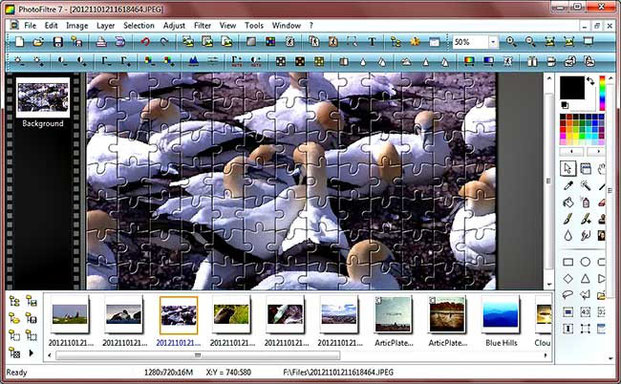
Task: Increase contrast with the half-circle plus icon
Action: click(x=82, y=61)
